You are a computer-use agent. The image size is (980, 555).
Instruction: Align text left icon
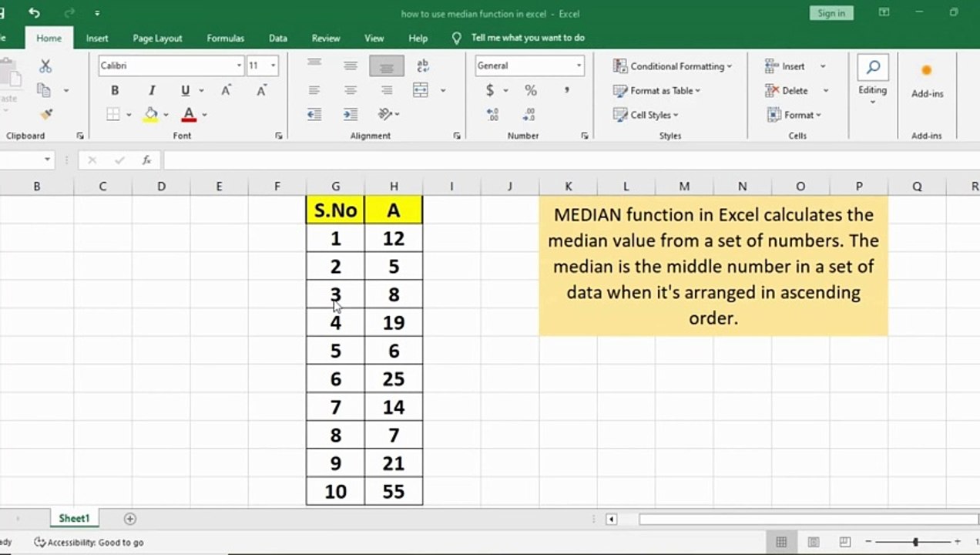(x=314, y=90)
